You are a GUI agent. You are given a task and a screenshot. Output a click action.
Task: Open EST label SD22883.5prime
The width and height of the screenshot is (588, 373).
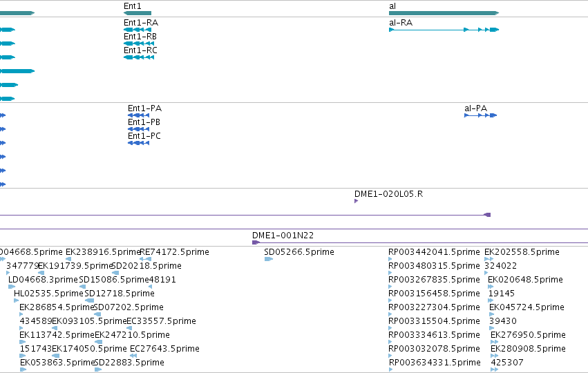coord(129,363)
